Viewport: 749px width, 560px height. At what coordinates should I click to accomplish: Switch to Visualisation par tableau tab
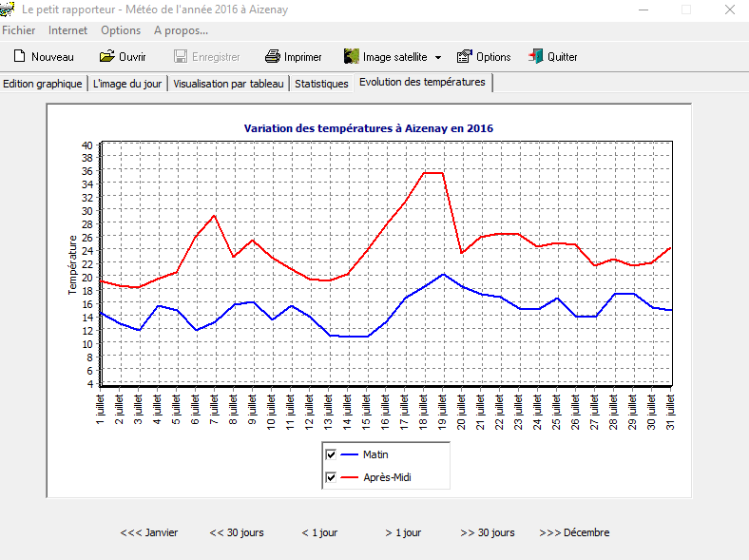[228, 84]
